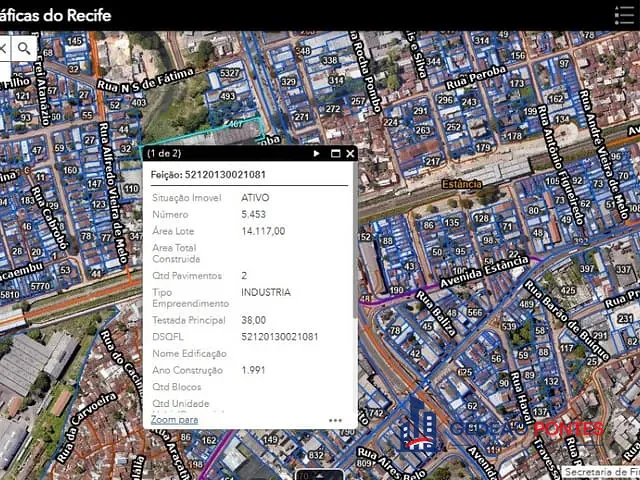This screenshot has width=640, height=480.
Task: Go to next feature with arrow icon
Action: coord(316,153)
